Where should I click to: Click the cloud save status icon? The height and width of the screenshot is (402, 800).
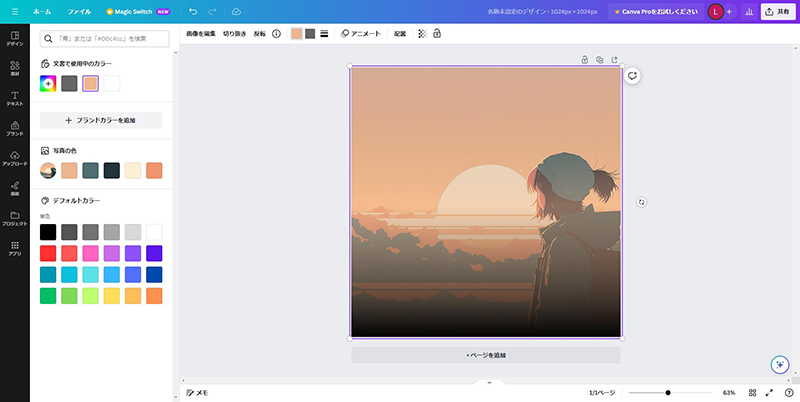click(x=236, y=12)
